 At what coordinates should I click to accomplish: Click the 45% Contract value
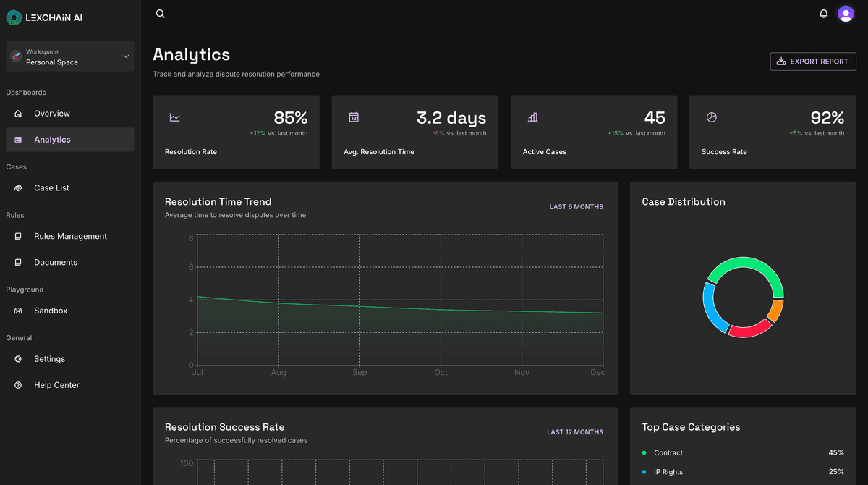(836, 453)
